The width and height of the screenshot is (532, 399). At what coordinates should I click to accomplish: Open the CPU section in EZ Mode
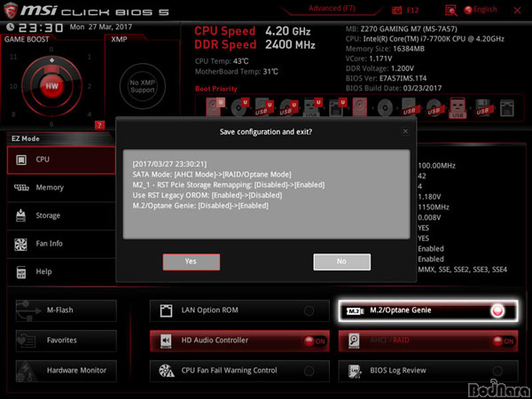61,160
